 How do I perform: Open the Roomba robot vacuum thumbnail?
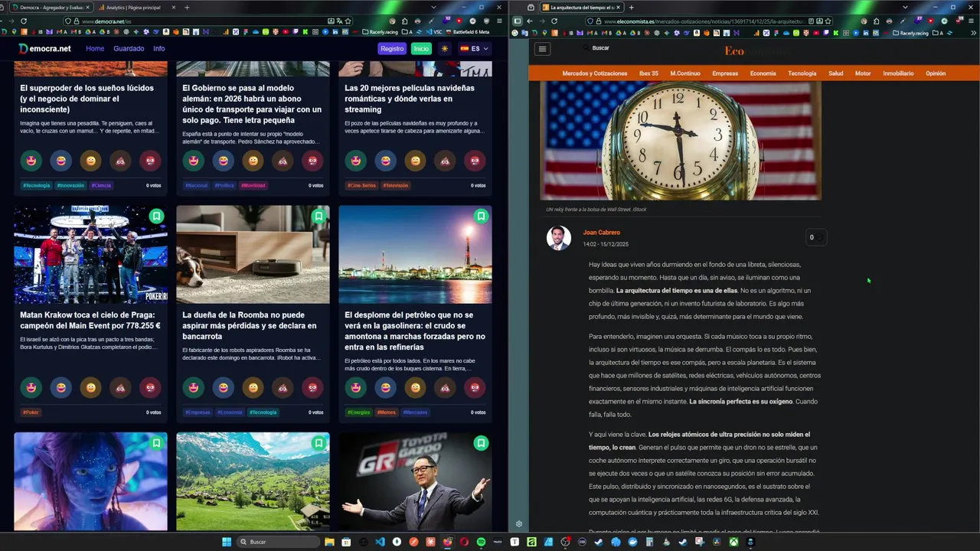(x=253, y=255)
